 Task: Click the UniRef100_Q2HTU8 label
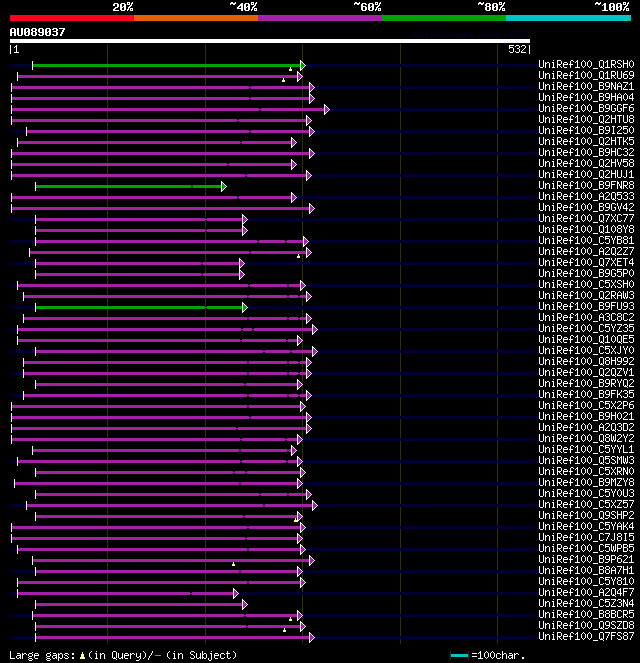pos(586,119)
